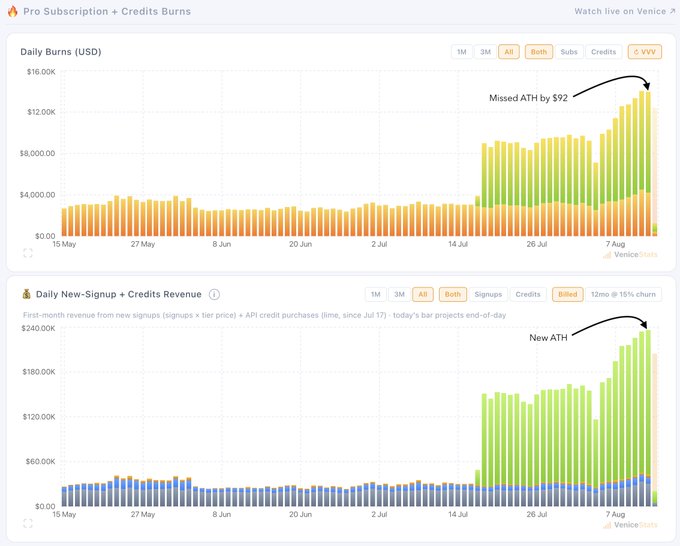Screen dimensions: 680x546
Task: Choose Both filter in Daily Burns chart
Action: click(539, 52)
